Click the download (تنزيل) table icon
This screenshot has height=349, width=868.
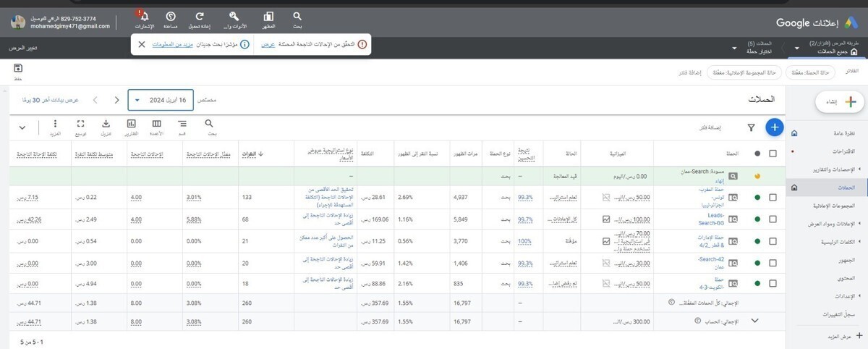tap(106, 124)
